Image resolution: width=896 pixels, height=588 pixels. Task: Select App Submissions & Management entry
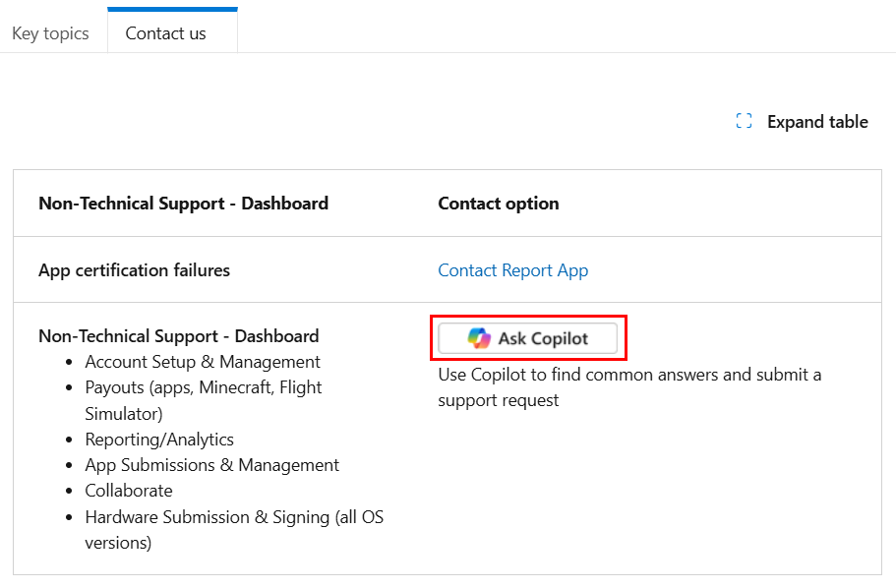pos(211,464)
